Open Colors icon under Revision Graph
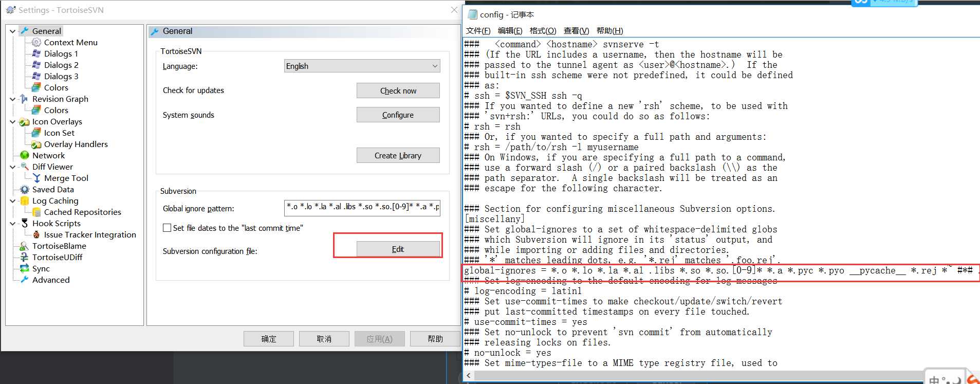This screenshot has width=980, height=384. tap(36, 110)
